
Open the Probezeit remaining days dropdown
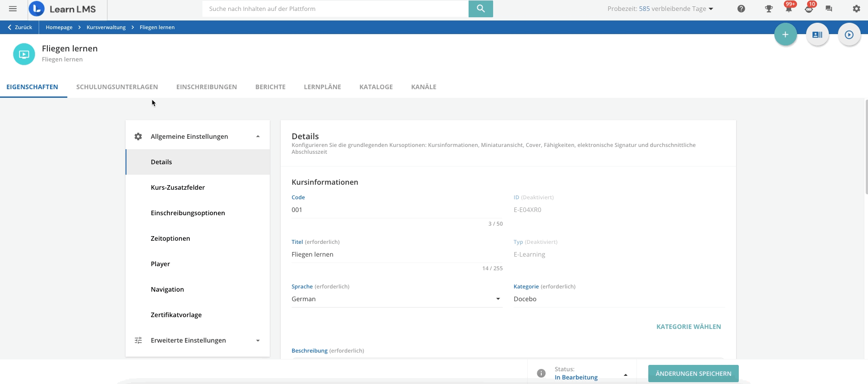(x=660, y=9)
